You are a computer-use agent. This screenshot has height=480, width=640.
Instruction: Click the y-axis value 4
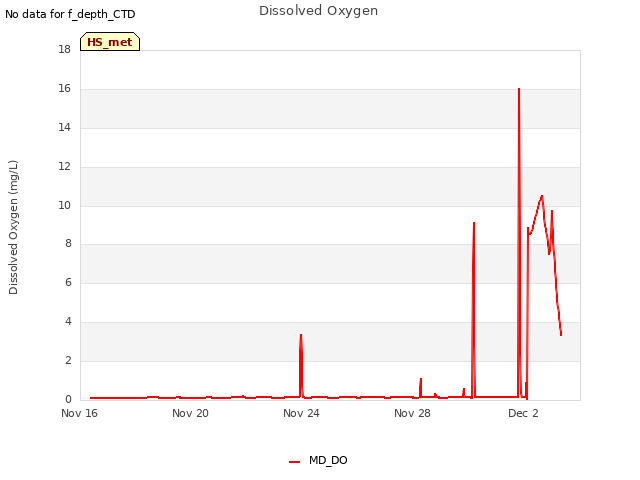point(68,322)
